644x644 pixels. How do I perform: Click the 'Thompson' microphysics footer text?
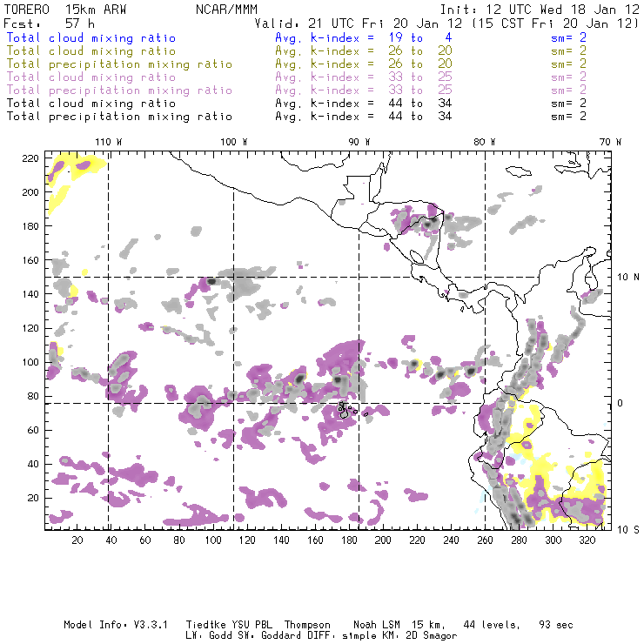tap(307, 625)
